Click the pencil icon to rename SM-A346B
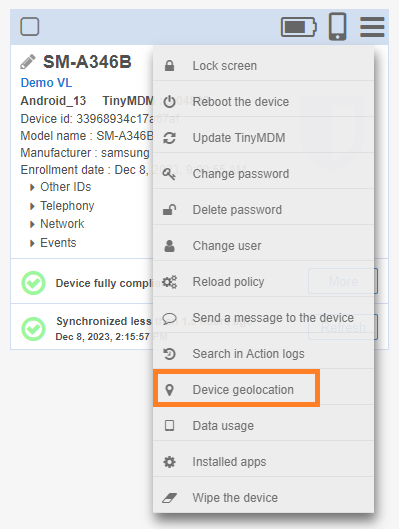This screenshot has height=529, width=399. 28,62
